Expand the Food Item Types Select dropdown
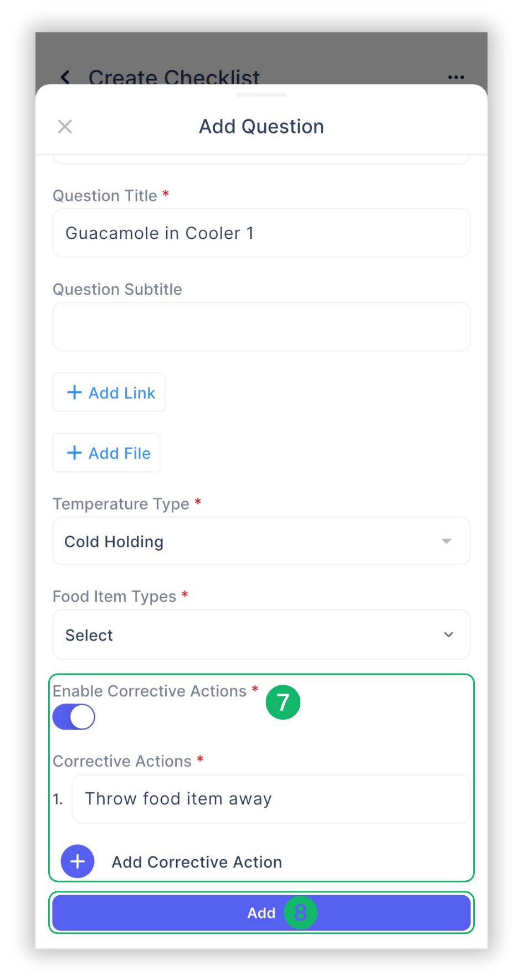This screenshot has height=980, width=523. point(261,635)
